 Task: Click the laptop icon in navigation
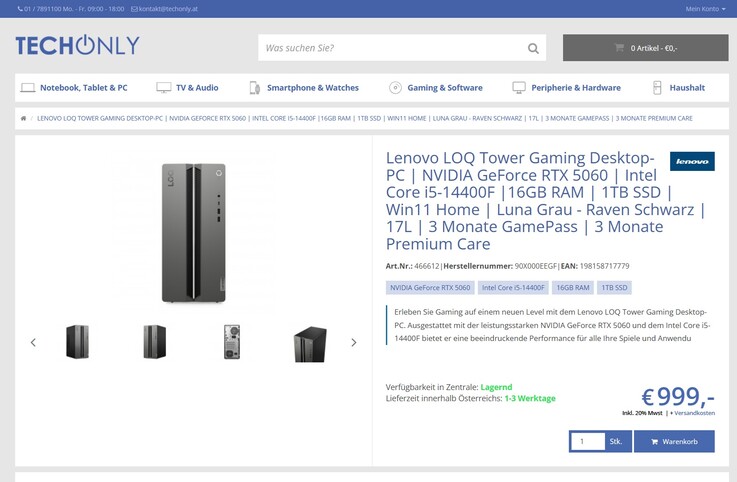[x=28, y=87]
